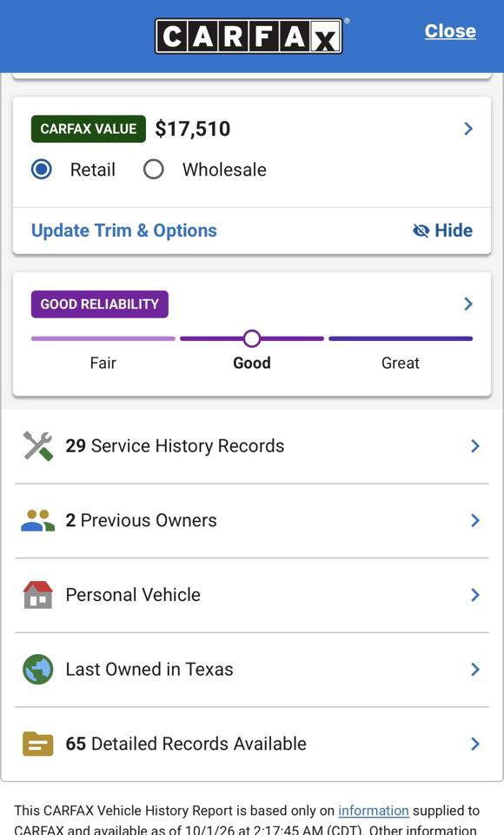Click the previous owners people icon
This screenshot has height=835, width=504.
(37, 520)
